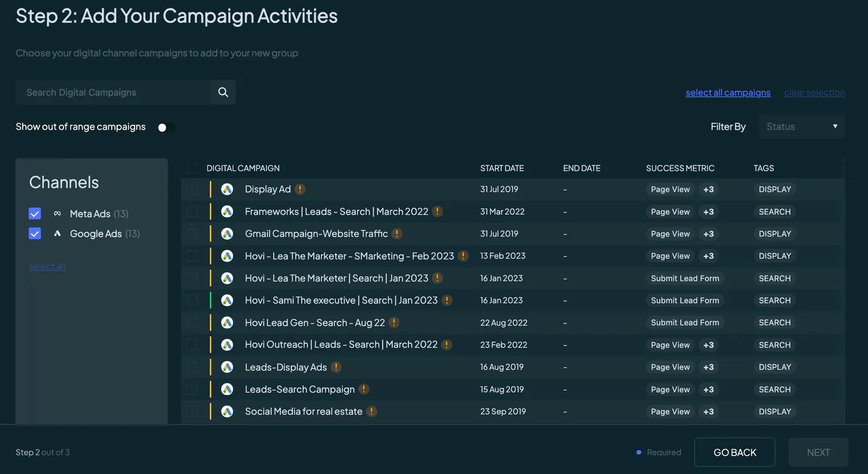The height and width of the screenshot is (474, 868).
Task: Show +3 metrics for Social Media campaign
Action: [x=709, y=412]
